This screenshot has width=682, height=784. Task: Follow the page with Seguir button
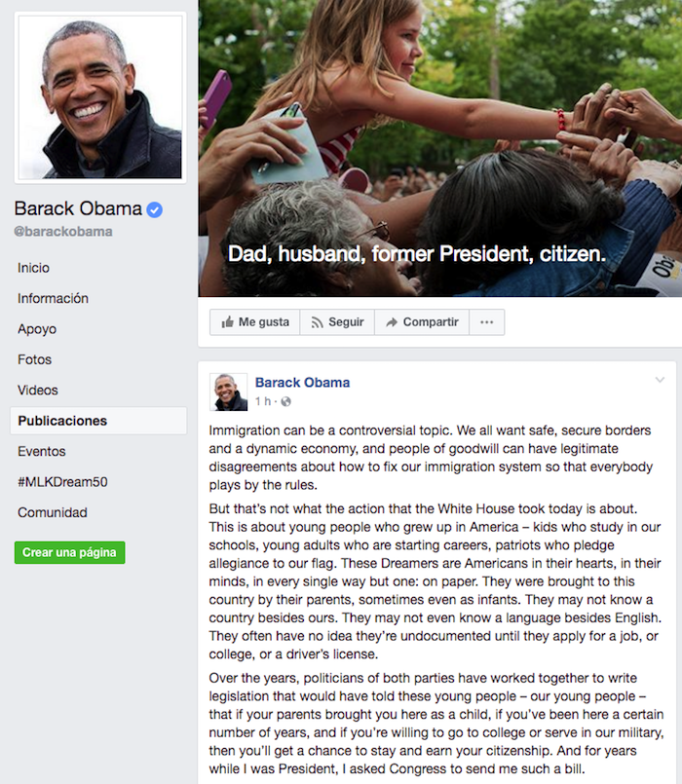tap(337, 322)
